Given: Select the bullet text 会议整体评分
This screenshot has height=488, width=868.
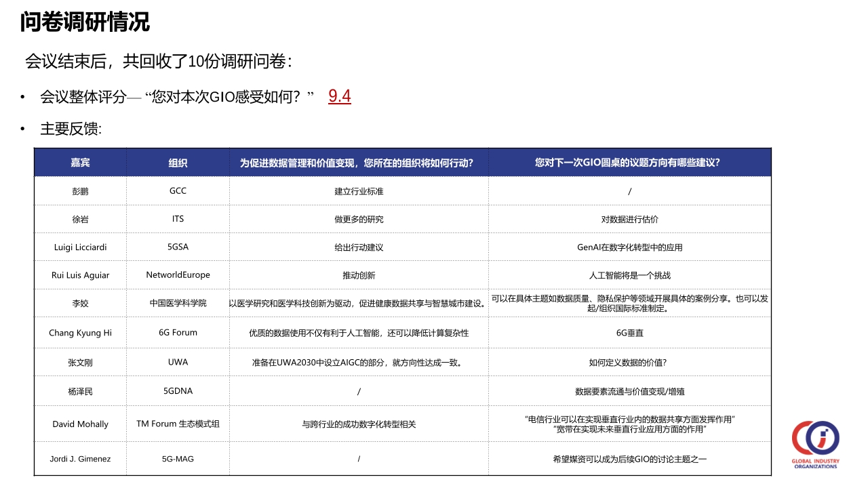Looking at the screenshot, I should (83, 97).
